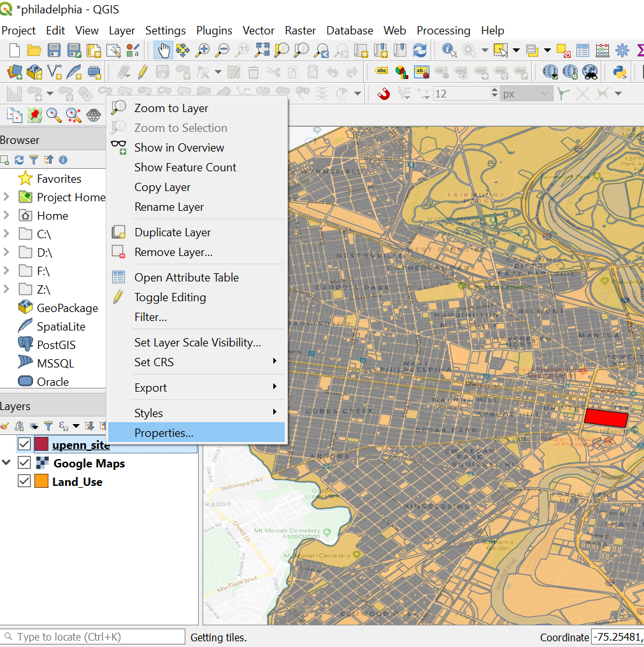Expand the Project Home browser item

tap(6, 197)
